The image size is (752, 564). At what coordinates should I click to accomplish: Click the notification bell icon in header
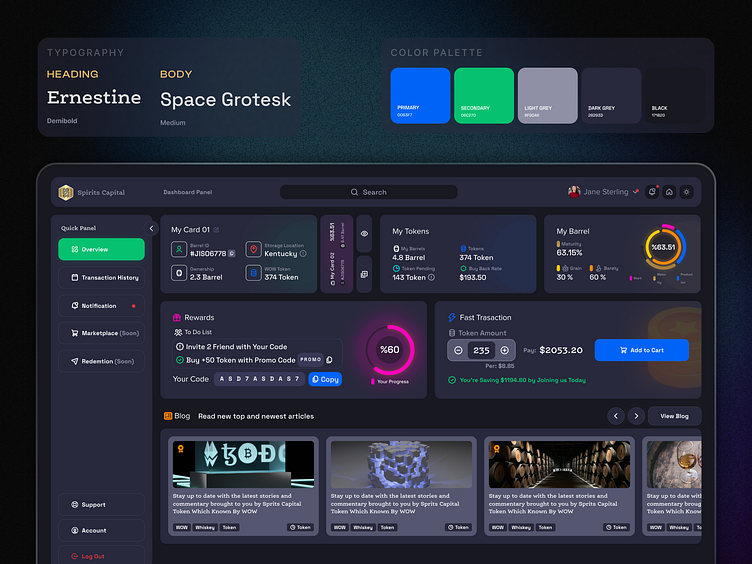coord(652,192)
